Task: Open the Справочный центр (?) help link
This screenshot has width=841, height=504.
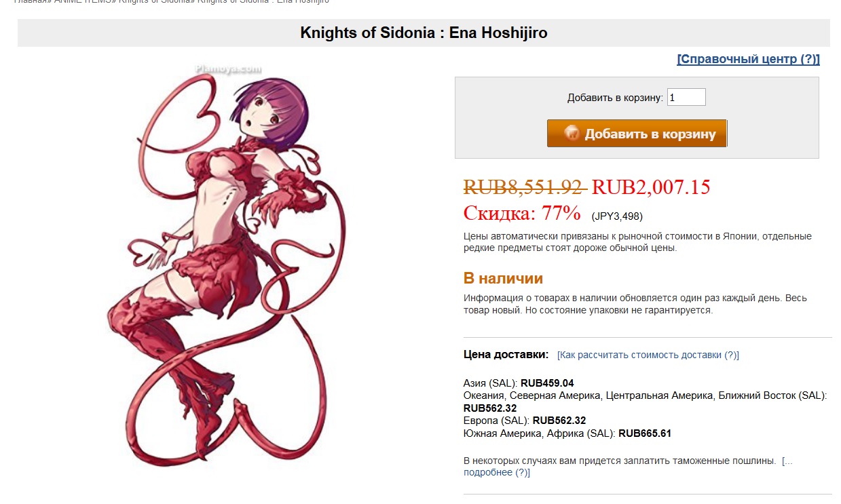Action: (748, 59)
